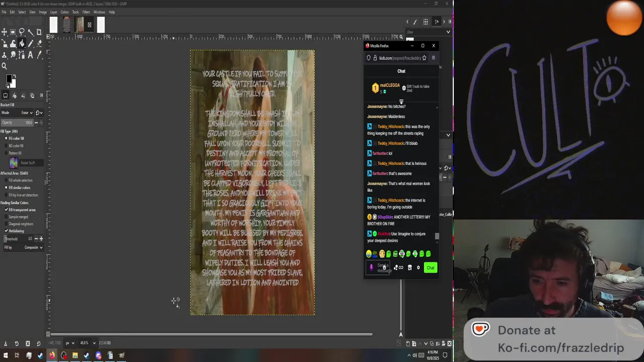Screen dimensions: 644x362
Task: Select the Smudge tool
Action: pos(13,55)
